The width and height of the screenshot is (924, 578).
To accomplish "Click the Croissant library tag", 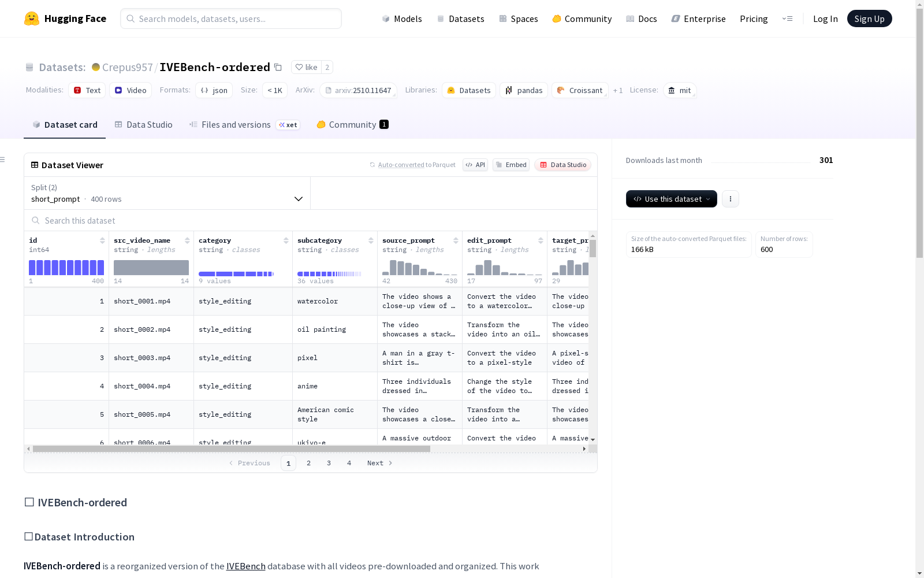I will (x=580, y=90).
